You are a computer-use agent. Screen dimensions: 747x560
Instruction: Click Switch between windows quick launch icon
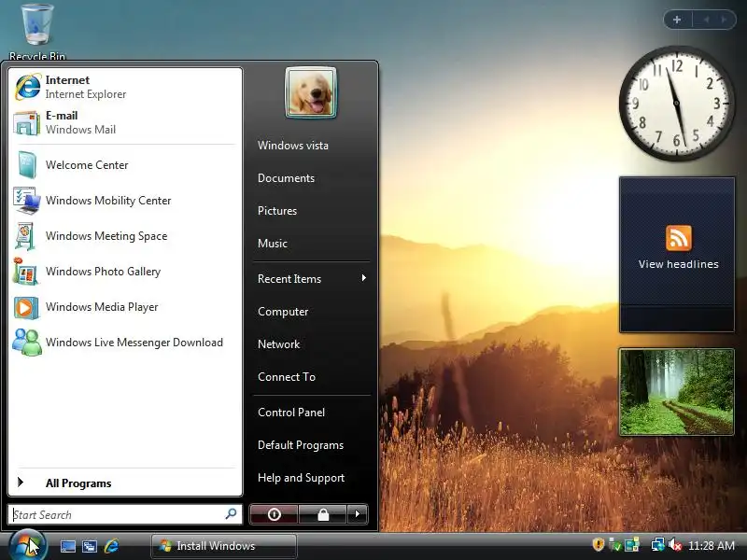coord(90,546)
